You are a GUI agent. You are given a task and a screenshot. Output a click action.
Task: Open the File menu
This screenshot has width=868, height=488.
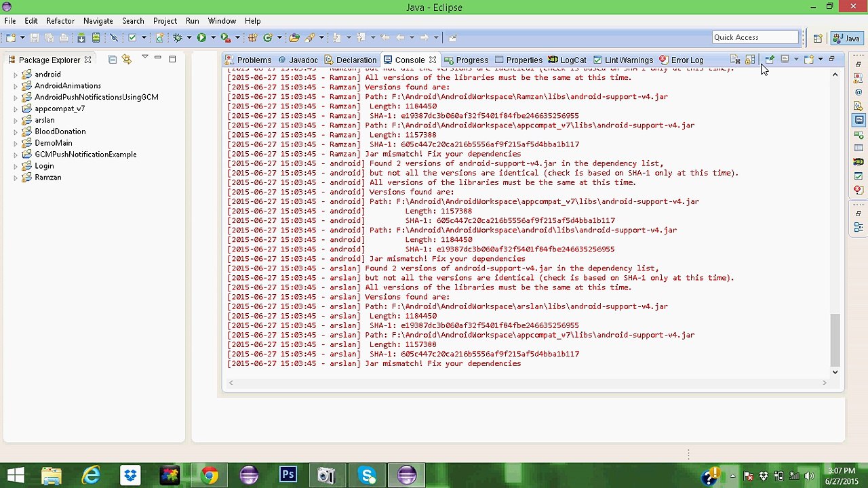[10, 21]
